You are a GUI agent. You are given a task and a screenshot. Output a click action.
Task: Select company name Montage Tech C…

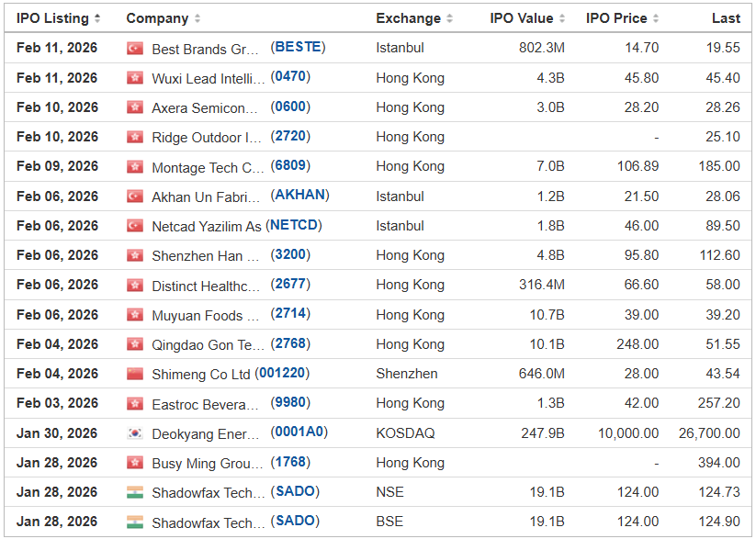(208, 167)
